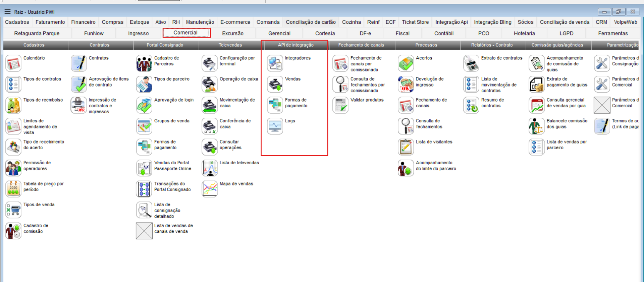Screen dimensions: 644x282
Task: Switch to the Gerencial tab
Action: point(279,33)
